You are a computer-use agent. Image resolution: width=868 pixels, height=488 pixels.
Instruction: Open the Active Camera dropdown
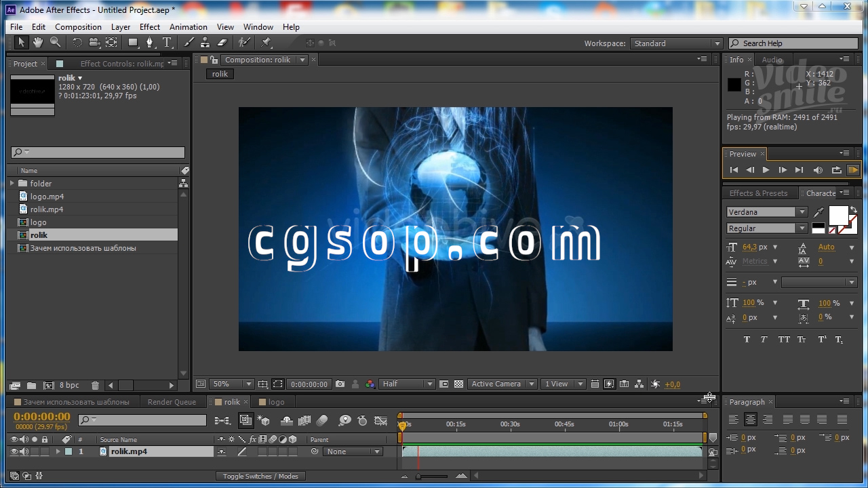pos(502,384)
